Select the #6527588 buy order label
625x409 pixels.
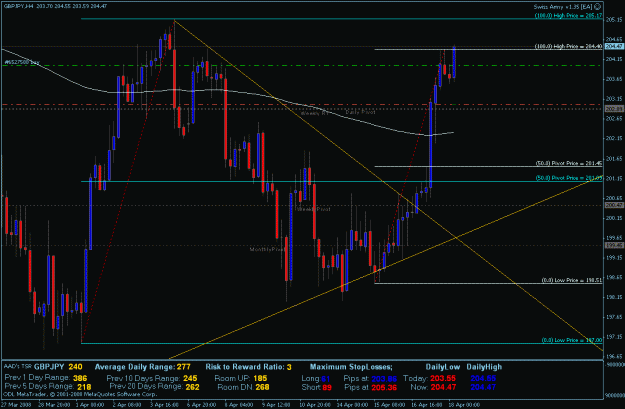pos(22,63)
